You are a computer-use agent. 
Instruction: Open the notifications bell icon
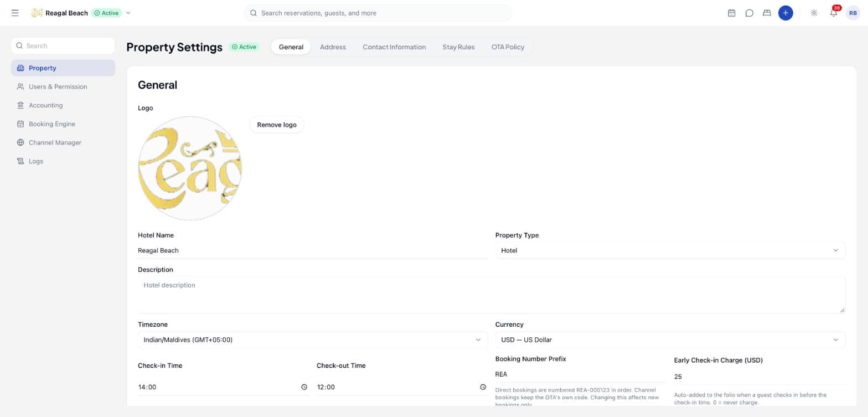(833, 13)
